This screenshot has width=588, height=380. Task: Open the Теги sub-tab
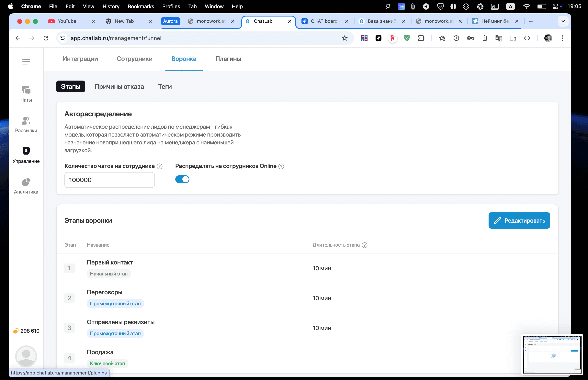[165, 87]
